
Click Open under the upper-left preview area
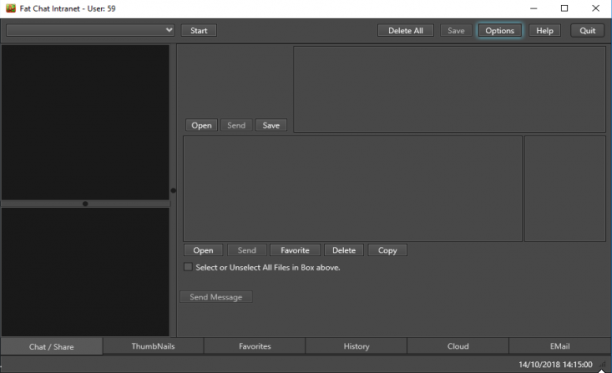click(x=201, y=125)
